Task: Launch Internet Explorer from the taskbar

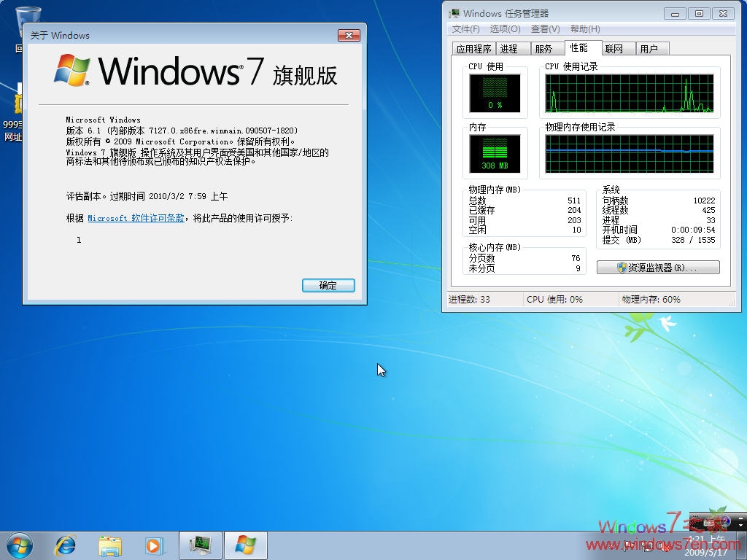Action: click(x=65, y=545)
